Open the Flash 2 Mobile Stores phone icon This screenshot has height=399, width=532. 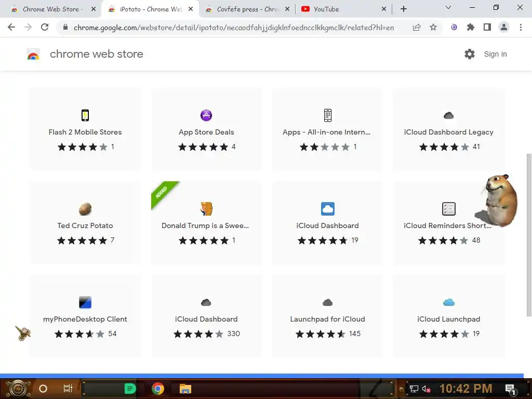(x=85, y=115)
